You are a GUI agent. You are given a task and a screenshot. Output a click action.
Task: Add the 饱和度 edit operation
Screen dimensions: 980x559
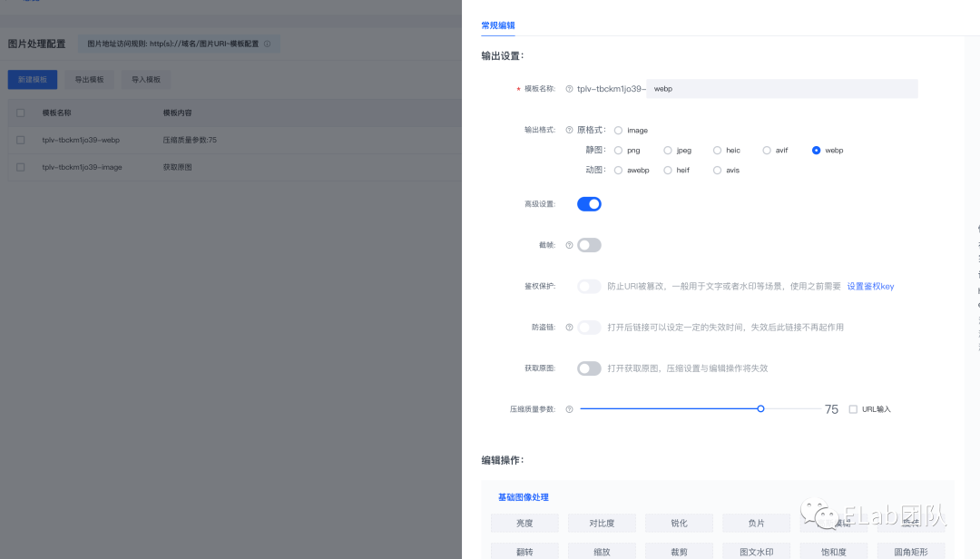tap(834, 552)
